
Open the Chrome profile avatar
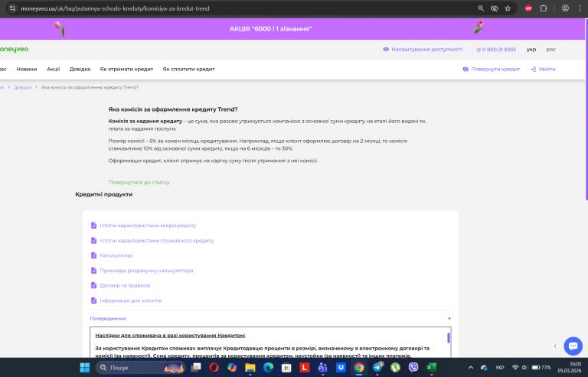pos(565,8)
